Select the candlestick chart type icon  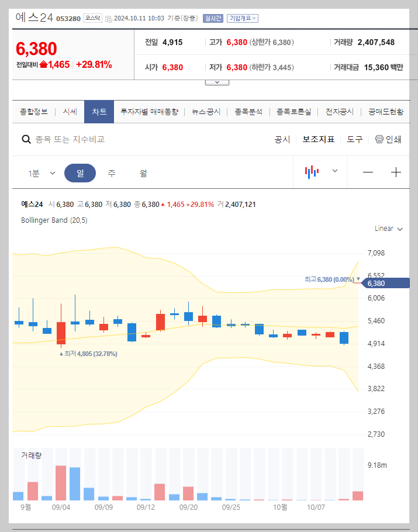[x=313, y=172]
